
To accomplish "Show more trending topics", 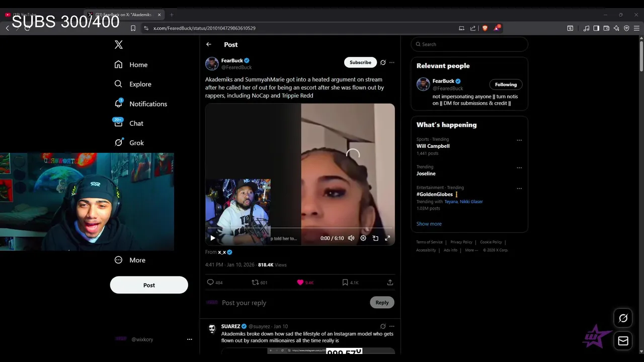I will (x=429, y=224).
